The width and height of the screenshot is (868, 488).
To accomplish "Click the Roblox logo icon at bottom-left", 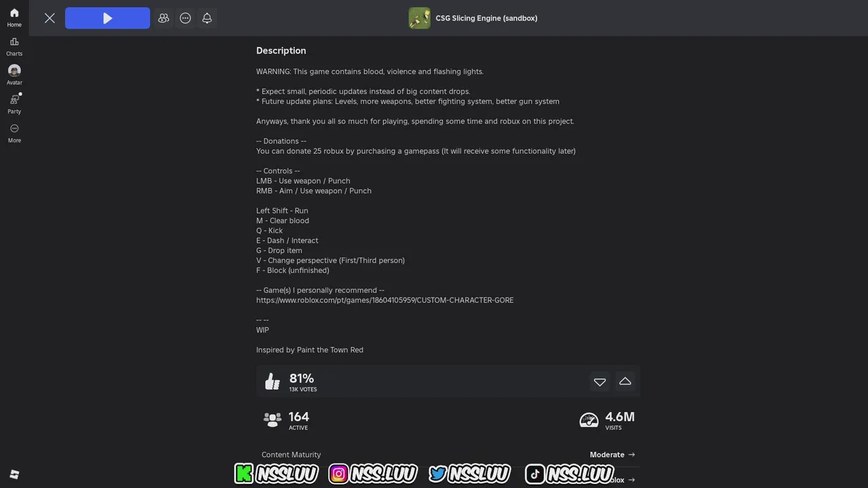I will [x=14, y=474].
